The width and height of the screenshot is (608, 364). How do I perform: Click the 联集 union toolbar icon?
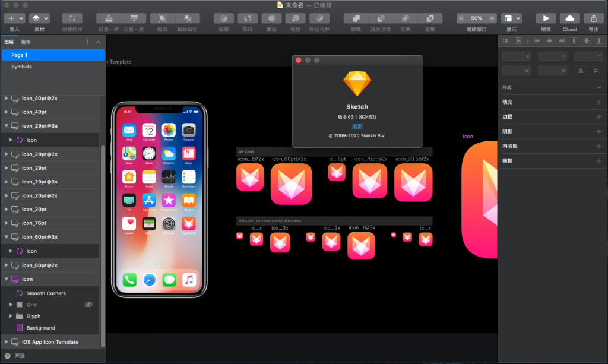click(356, 18)
